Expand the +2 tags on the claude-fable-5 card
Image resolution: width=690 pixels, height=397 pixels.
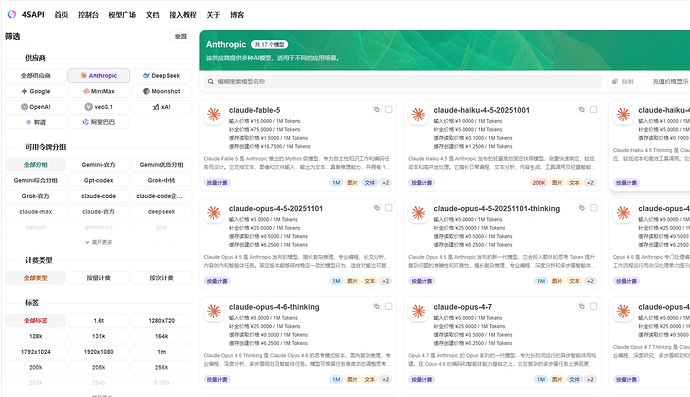click(385, 183)
